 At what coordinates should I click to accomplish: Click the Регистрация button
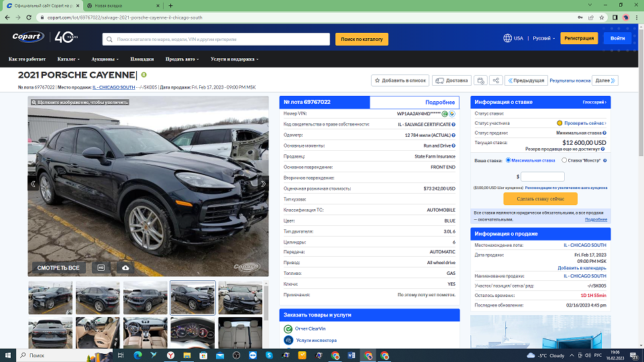click(x=579, y=38)
